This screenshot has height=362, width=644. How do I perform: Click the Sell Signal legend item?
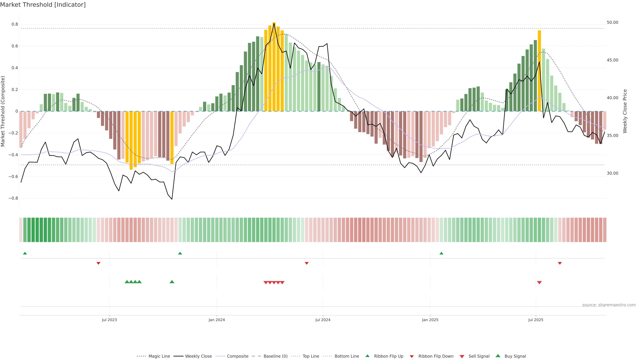pyautogui.click(x=479, y=356)
